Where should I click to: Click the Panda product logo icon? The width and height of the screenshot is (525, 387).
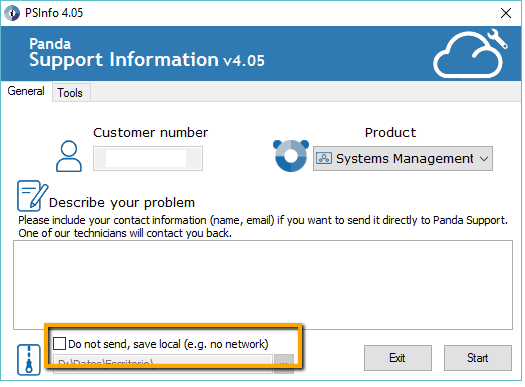tap(291, 156)
